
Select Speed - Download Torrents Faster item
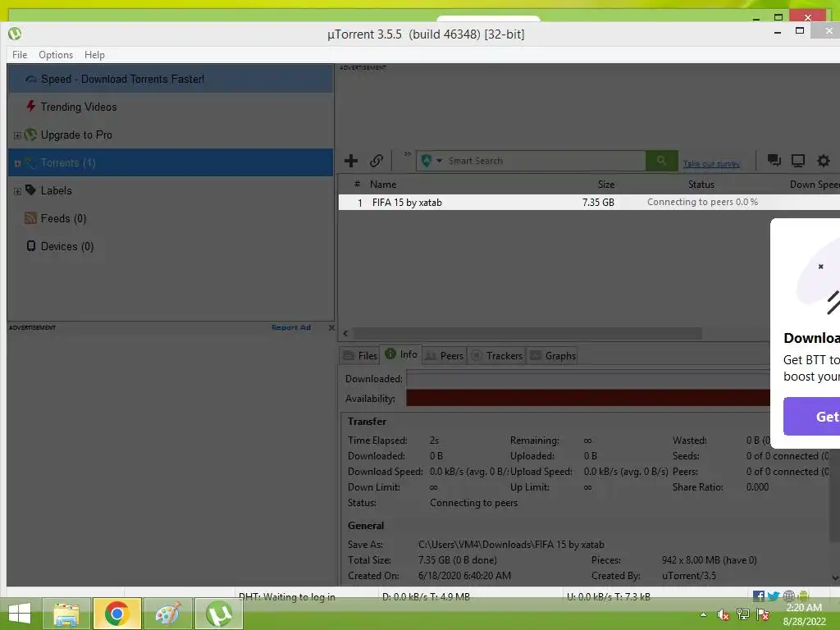(x=171, y=79)
